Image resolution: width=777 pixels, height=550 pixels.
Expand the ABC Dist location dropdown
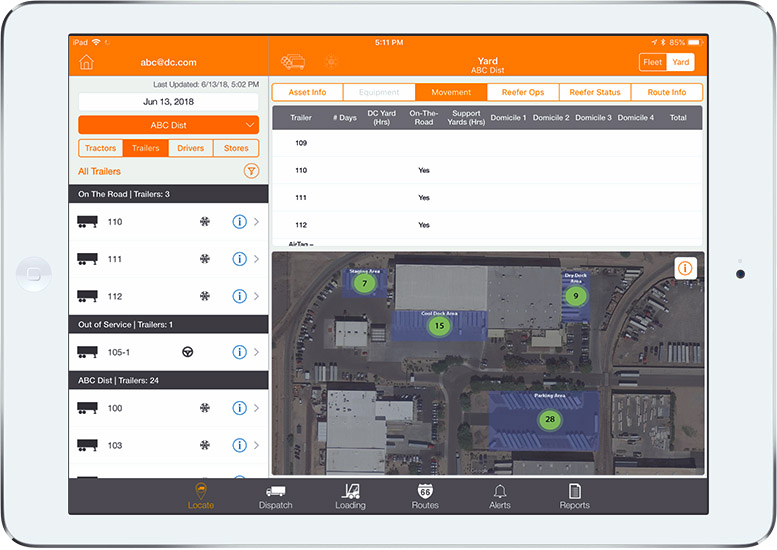168,125
